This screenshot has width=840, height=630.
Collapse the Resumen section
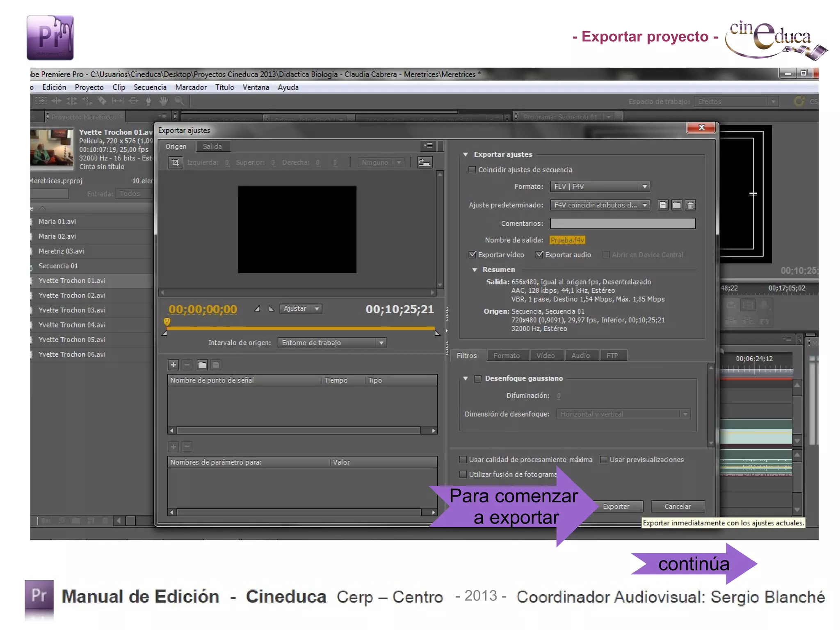coord(475,270)
